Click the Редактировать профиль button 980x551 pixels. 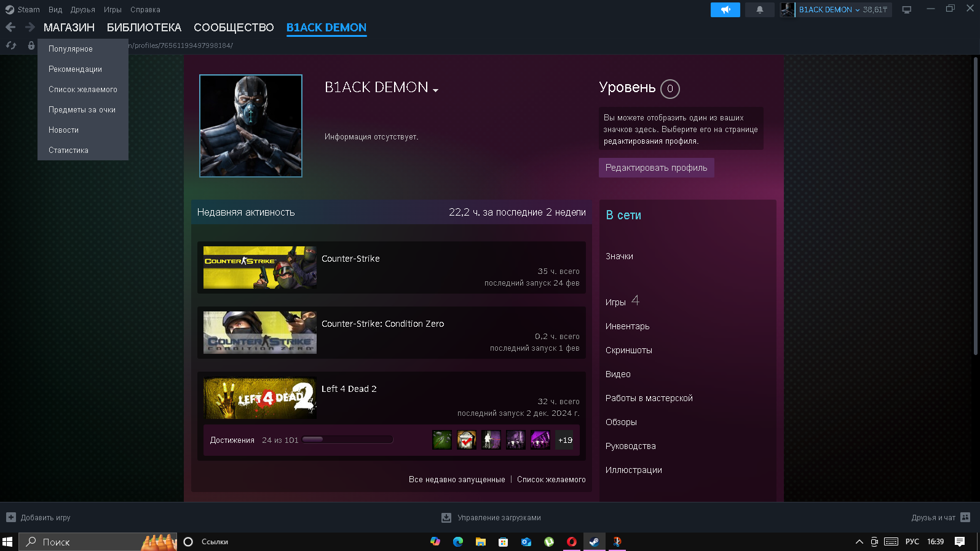(x=656, y=168)
